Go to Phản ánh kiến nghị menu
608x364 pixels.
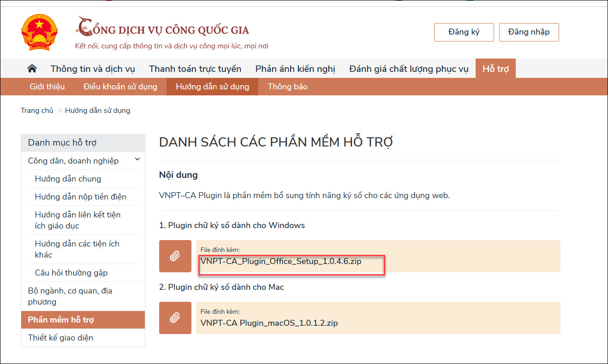coord(295,69)
